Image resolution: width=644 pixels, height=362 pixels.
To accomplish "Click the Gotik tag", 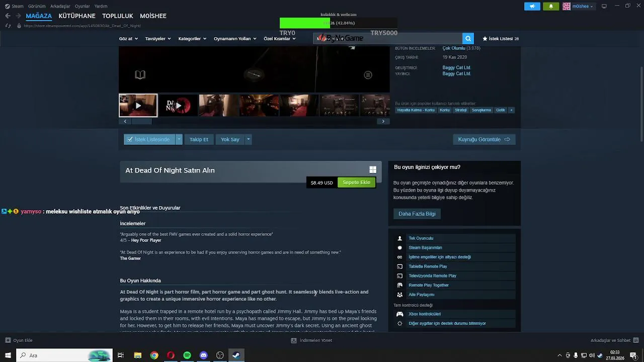I will 500,110.
